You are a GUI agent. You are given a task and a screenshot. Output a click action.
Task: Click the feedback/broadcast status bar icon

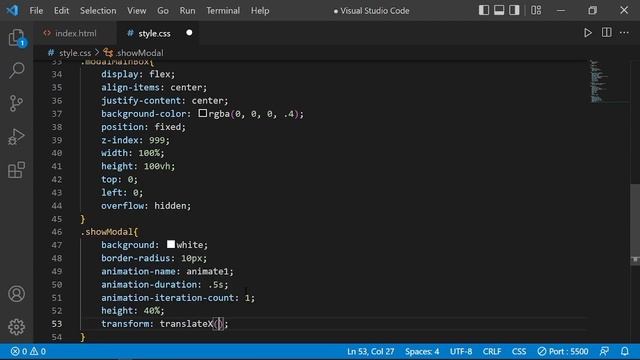coord(604,351)
